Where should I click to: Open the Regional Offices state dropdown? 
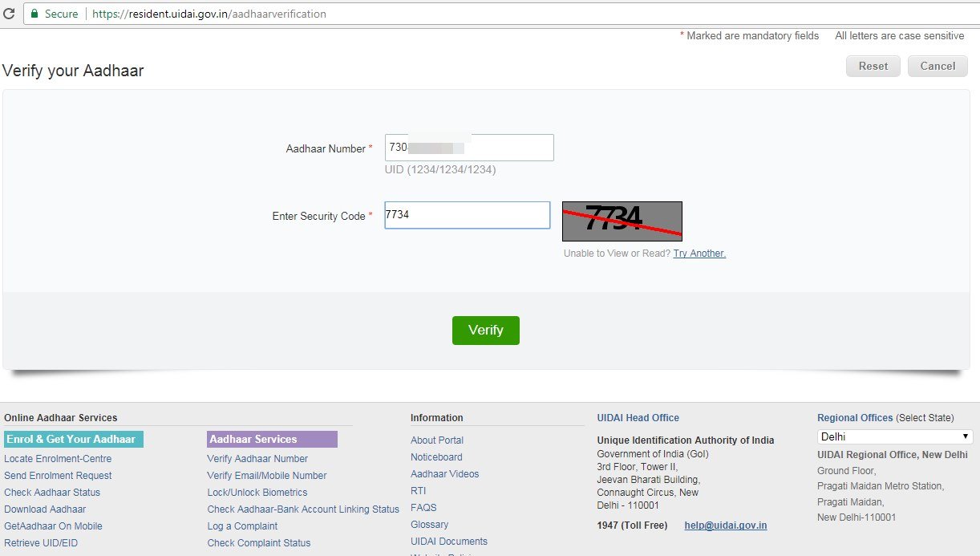(x=894, y=436)
